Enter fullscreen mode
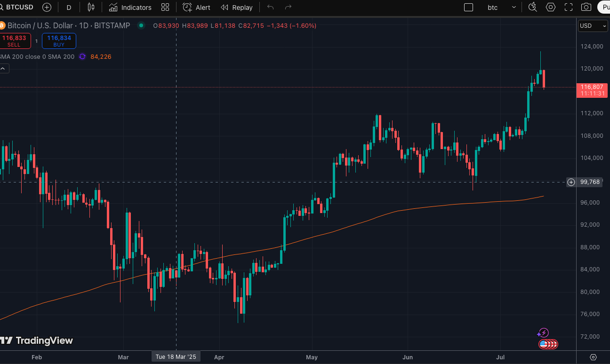The height and width of the screenshot is (364, 610). pos(569,7)
